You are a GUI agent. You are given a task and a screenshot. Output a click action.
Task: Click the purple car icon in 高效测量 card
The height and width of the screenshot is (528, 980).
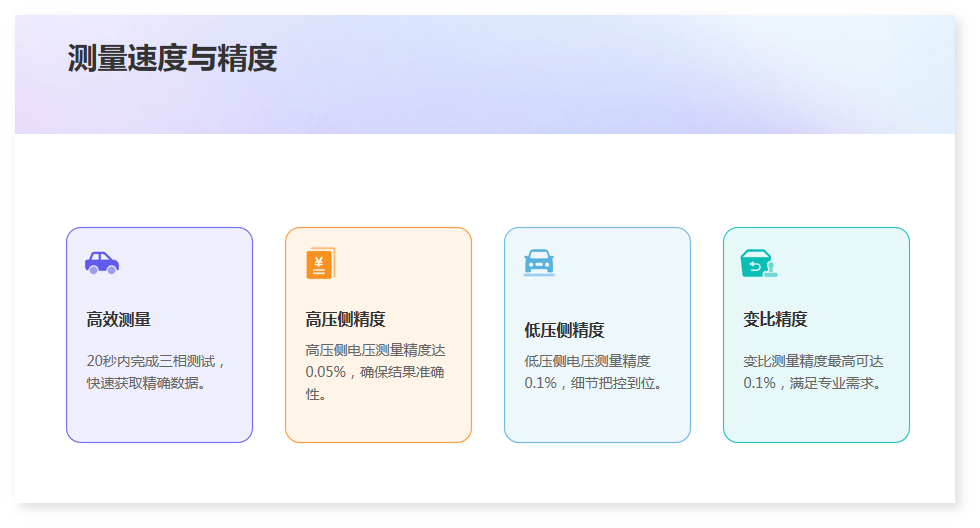[102, 263]
